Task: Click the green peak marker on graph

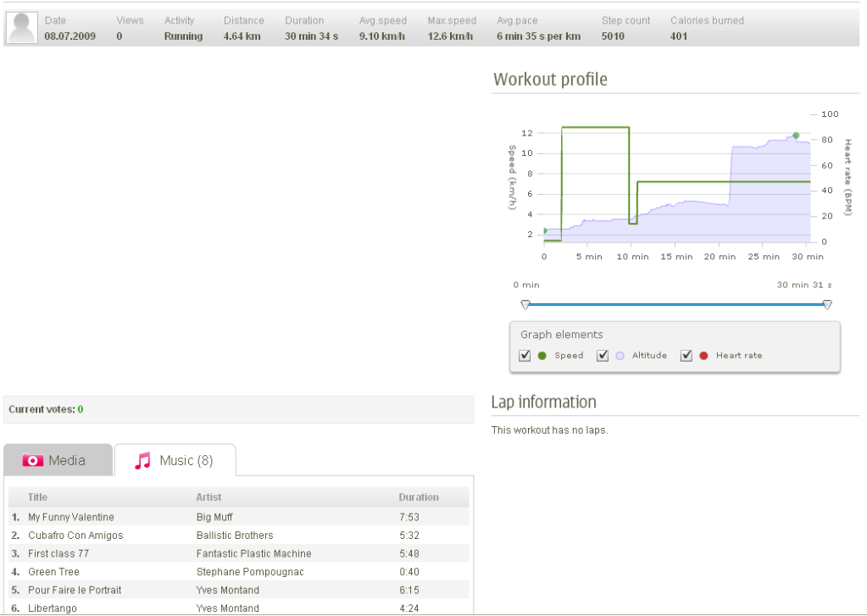Action: [796, 136]
